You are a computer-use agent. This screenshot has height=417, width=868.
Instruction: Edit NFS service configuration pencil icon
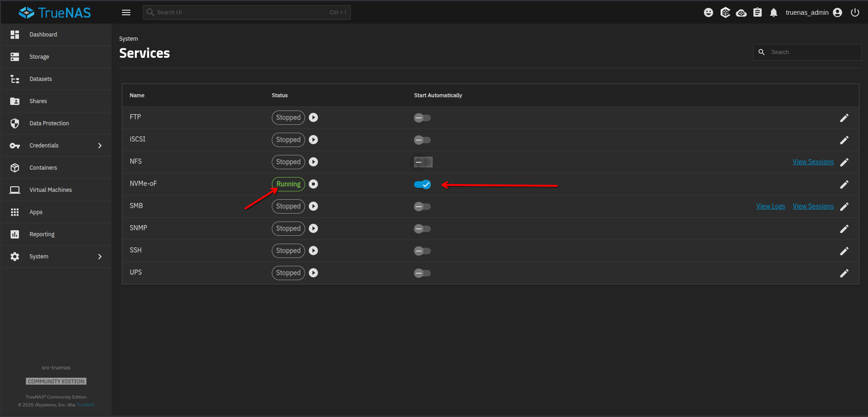[x=844, y=162]
